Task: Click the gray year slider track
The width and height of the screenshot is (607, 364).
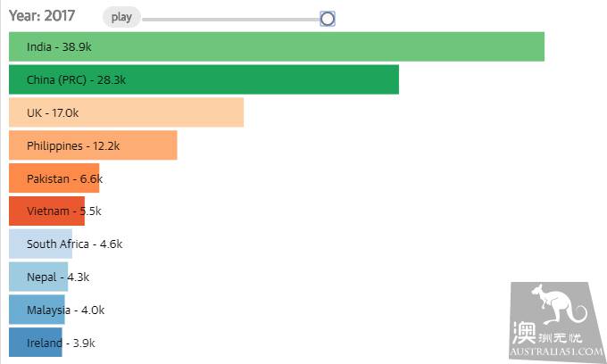Action: click(231, 20)
